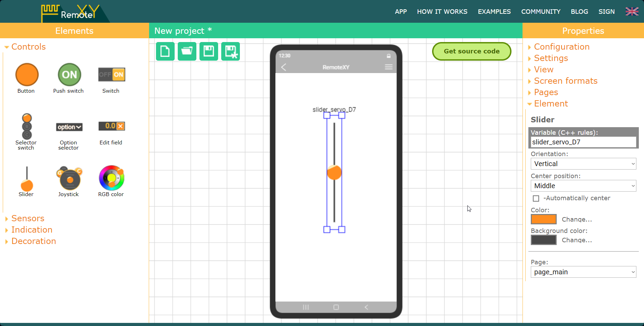
Task: Click the Save as new project icon
Action: [x=230, y=51]
